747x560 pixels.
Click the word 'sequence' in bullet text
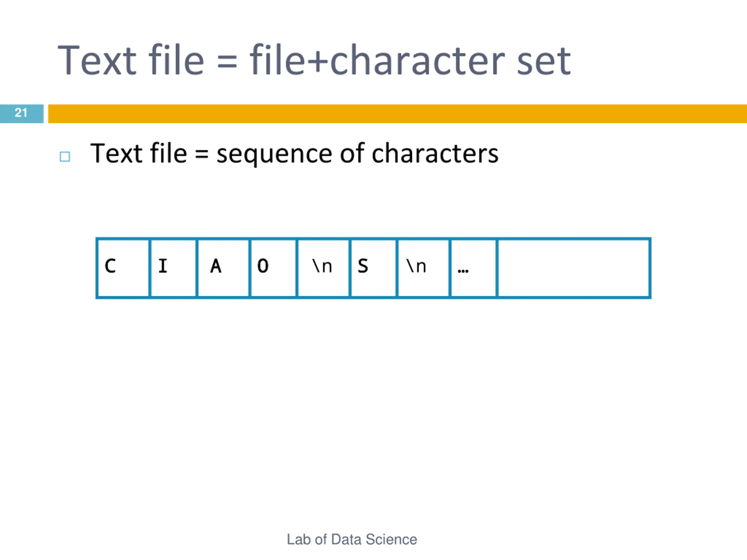[x=274, y=155]
